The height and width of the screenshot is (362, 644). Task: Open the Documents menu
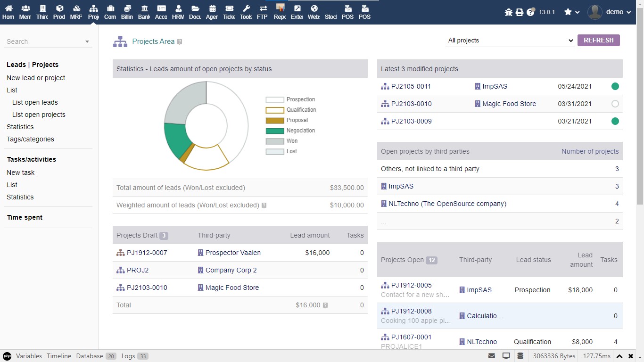195,12
